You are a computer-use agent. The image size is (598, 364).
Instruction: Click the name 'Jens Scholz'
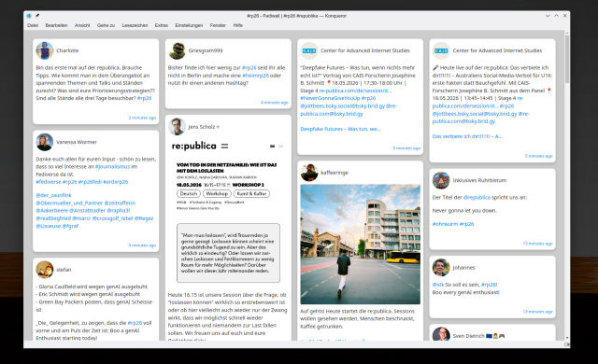202,127
